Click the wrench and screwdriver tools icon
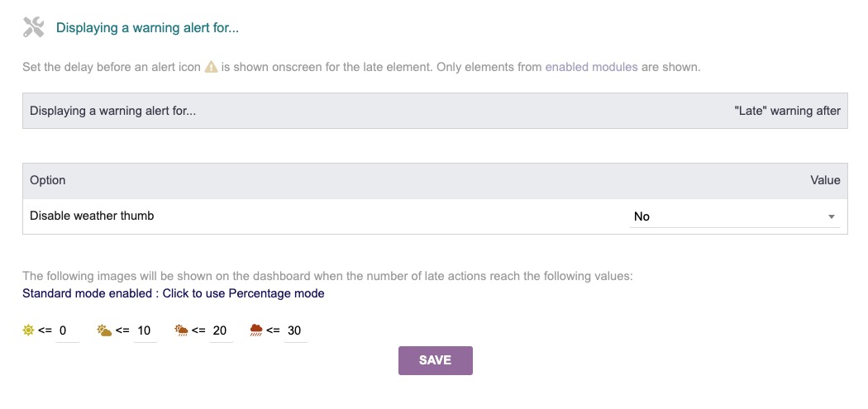 pos(33,27)
